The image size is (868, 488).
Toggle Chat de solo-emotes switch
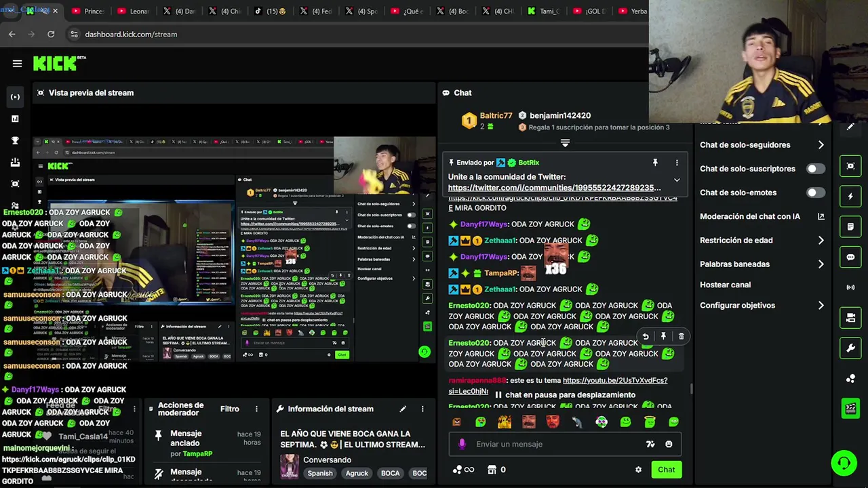point(816,192)
